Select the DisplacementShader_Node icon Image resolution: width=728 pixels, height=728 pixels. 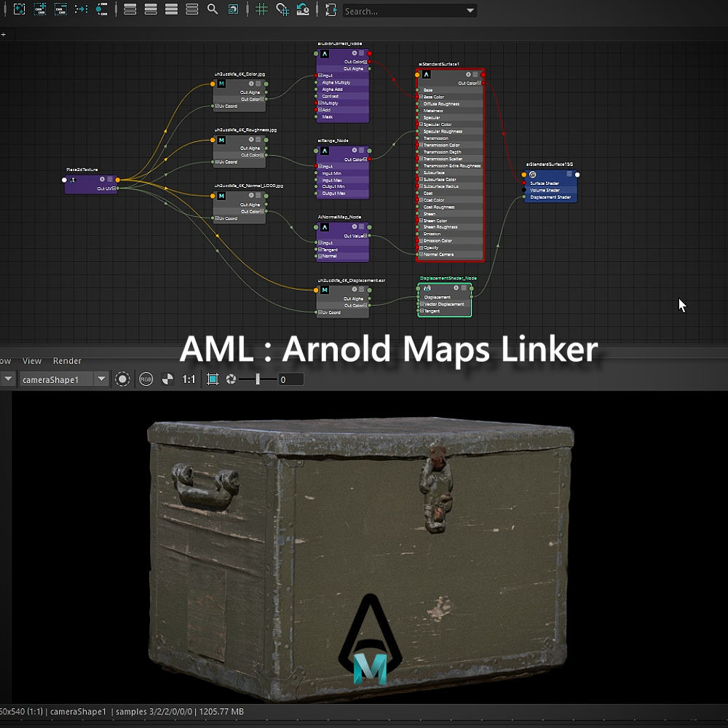[427, 288]
